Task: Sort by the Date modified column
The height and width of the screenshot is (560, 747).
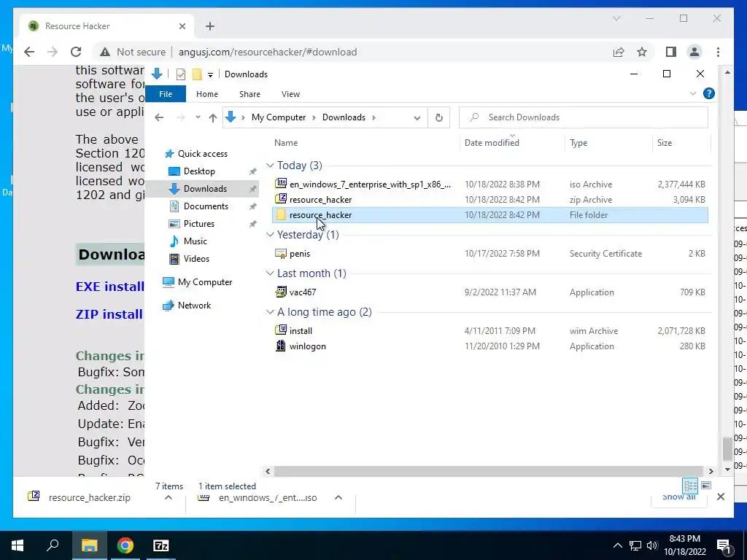Action: click(x=492, y=143)
